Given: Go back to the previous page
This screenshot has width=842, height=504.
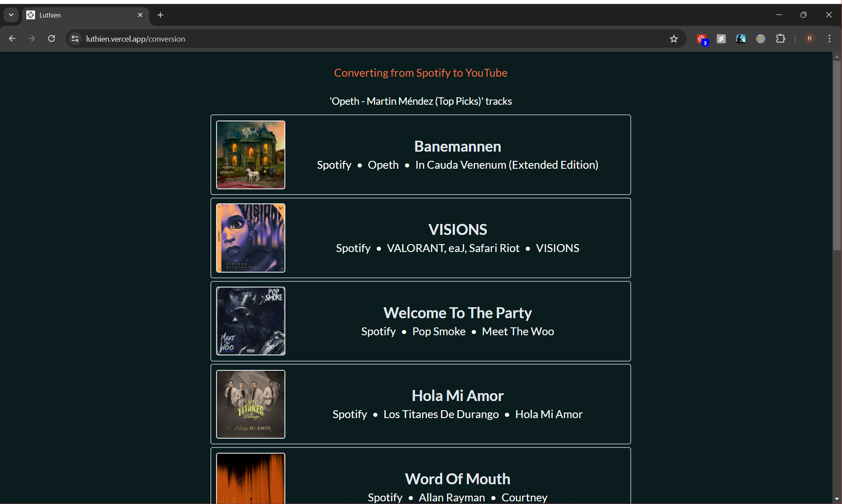Looking at the screenshot, I should click(12, 39).
